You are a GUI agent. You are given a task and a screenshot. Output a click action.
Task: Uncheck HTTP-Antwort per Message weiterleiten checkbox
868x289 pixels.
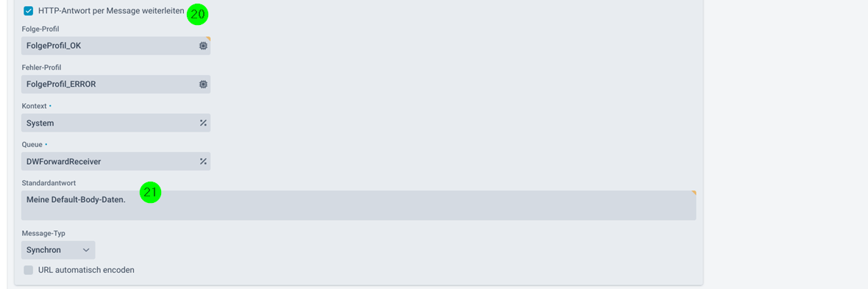pos(28,10)
